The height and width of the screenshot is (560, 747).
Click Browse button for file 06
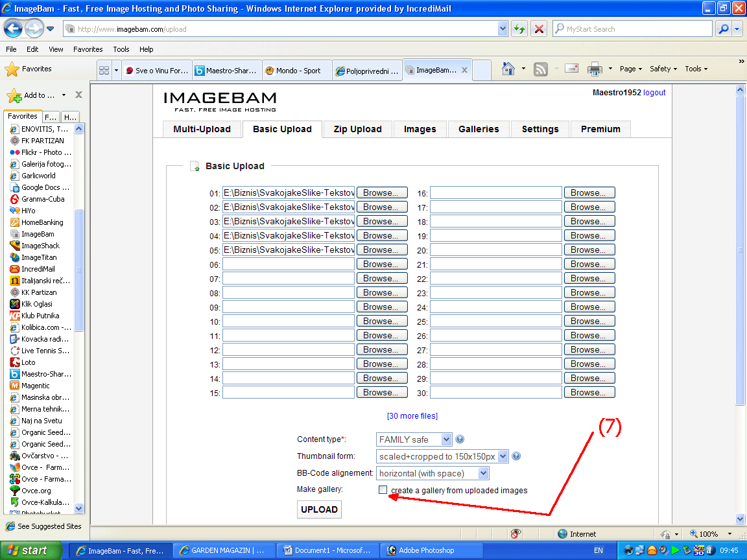[382, 264]
